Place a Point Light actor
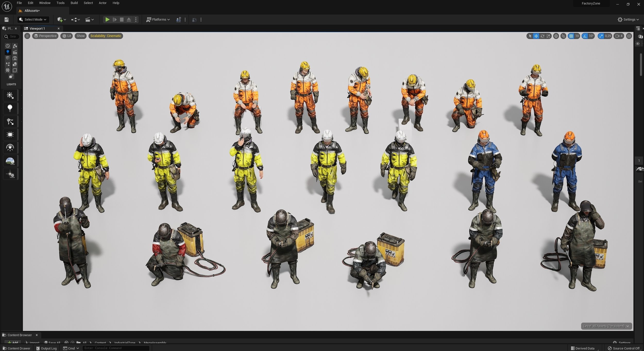This screenshot has height=351, width=644. coord(10,108)
